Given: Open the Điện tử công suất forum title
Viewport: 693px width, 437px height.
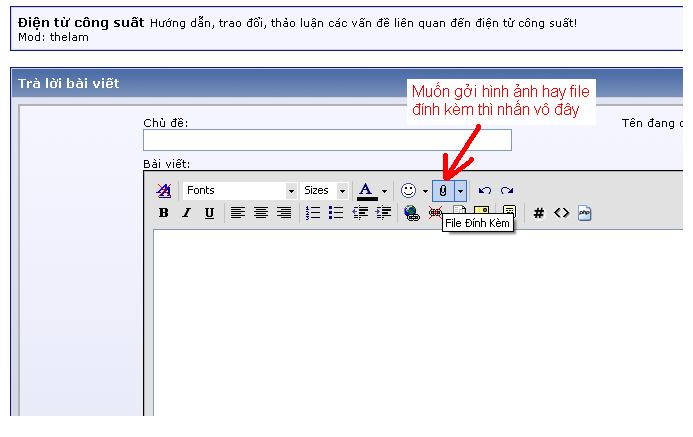Looking at the screenshot, I should pyautogui.click(x=81, y=23).
